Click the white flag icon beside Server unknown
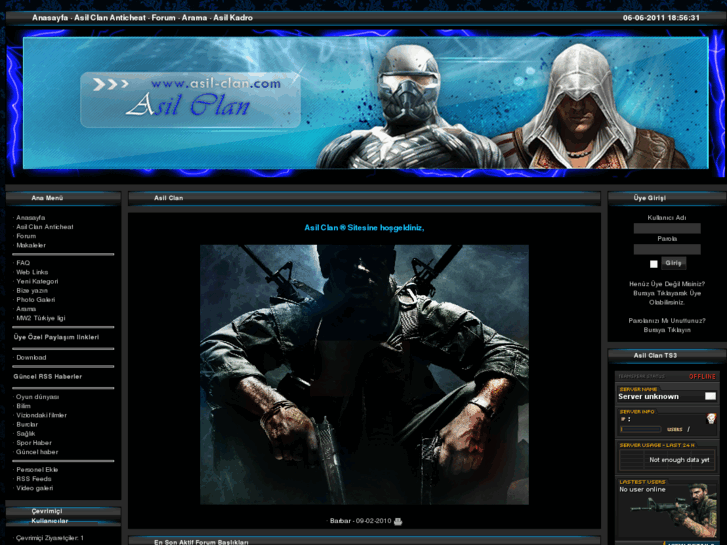Screen dimensions: 727x545 710,396
